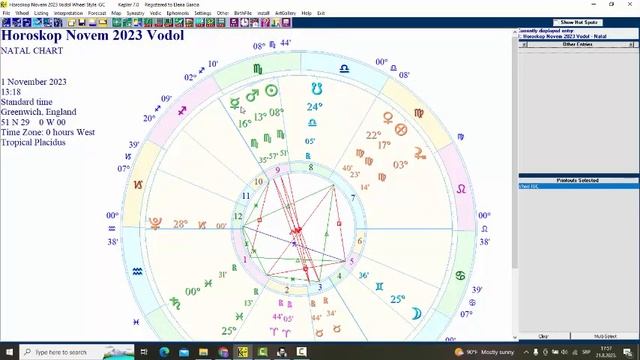Viewport: 640px width, 360px height.
Task: Open the Listing menu
Action: [41, 13]
